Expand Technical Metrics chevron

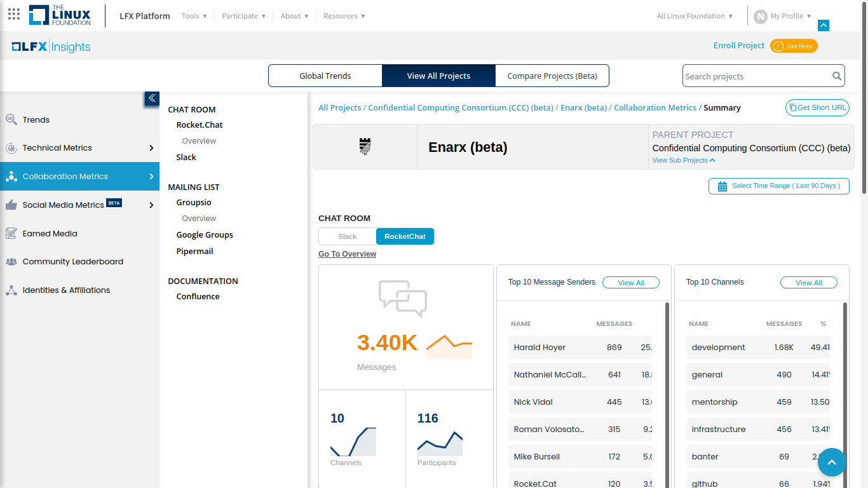point(151,148)
